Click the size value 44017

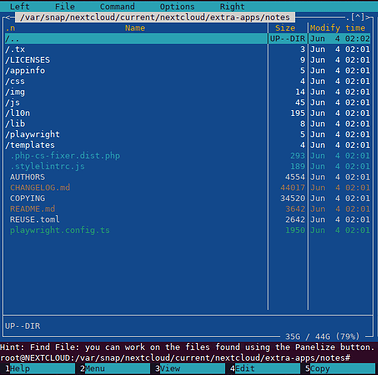[x=293, y=188]
